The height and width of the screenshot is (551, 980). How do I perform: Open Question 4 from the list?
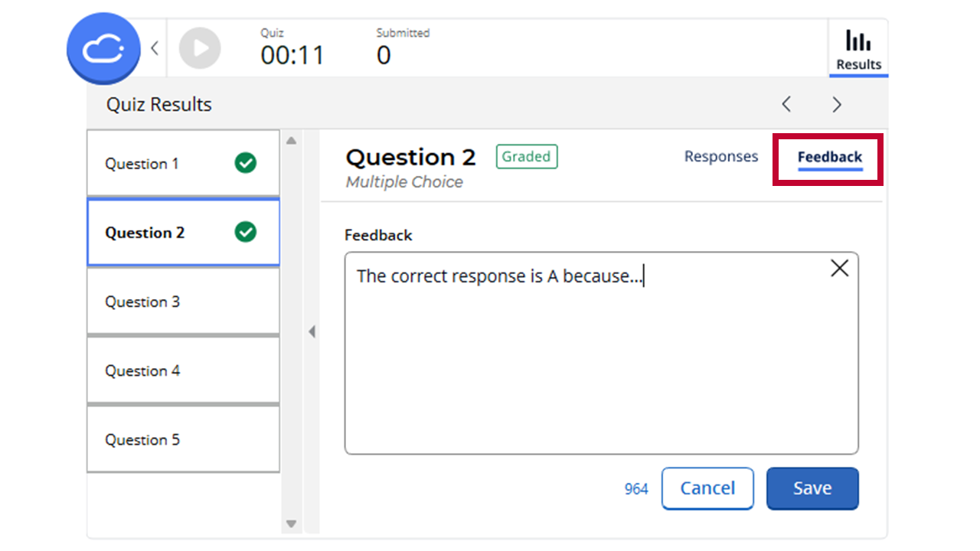pyautogui.click(x=183, y=370)
